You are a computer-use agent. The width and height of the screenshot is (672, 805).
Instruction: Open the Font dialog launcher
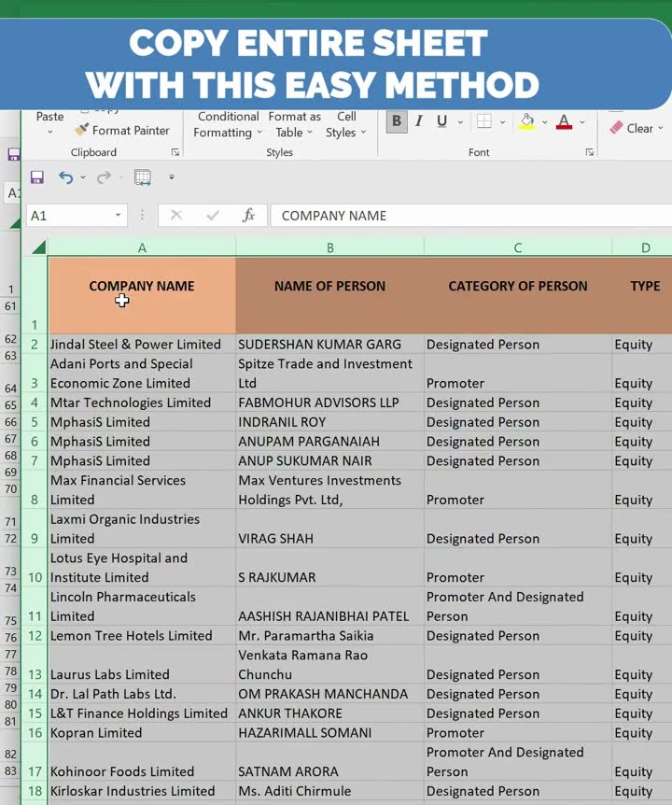pyautogui.click(x=590, y=152)
